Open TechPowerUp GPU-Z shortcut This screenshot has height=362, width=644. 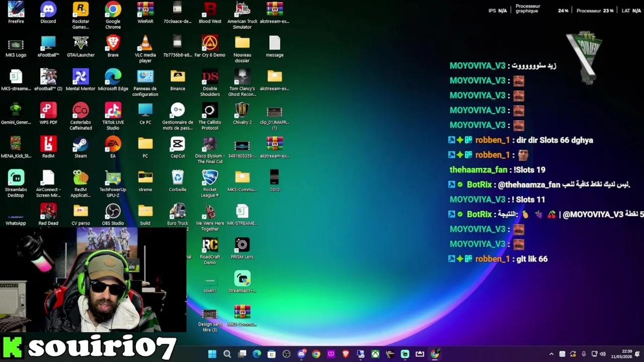113,184
